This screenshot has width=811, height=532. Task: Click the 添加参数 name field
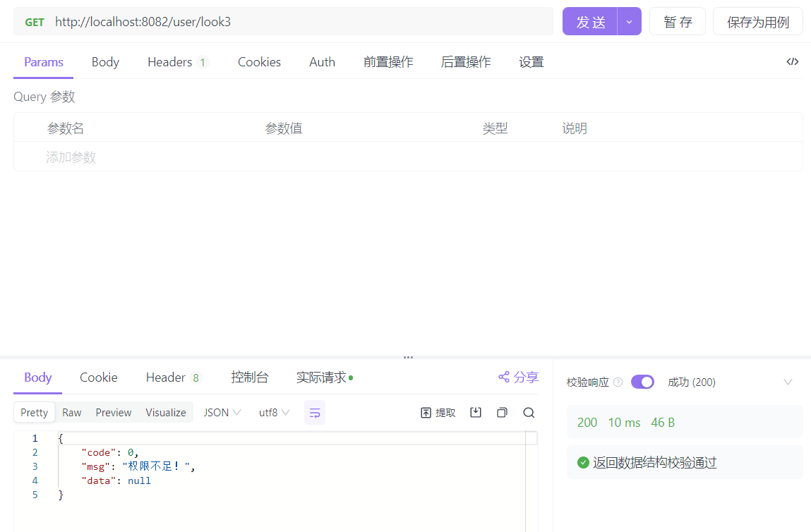point(71,157)
